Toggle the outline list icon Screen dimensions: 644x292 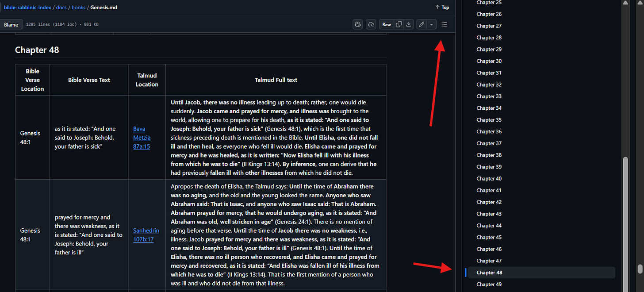pyautogui.click(x=445, y=24)
